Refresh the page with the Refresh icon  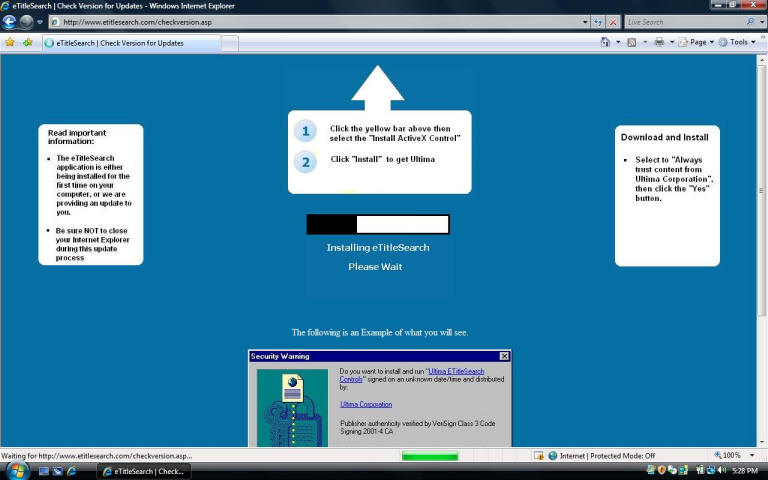coord(598,22)
